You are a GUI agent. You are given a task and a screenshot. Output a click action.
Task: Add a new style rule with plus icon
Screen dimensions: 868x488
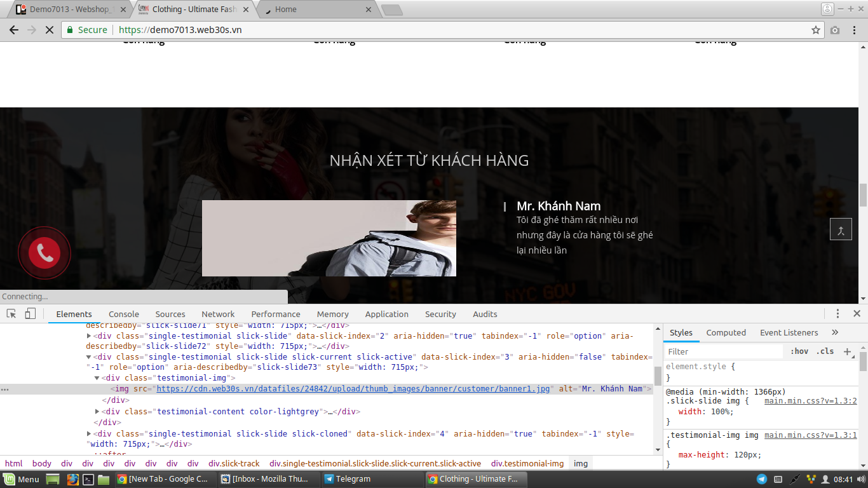[847, 351]
